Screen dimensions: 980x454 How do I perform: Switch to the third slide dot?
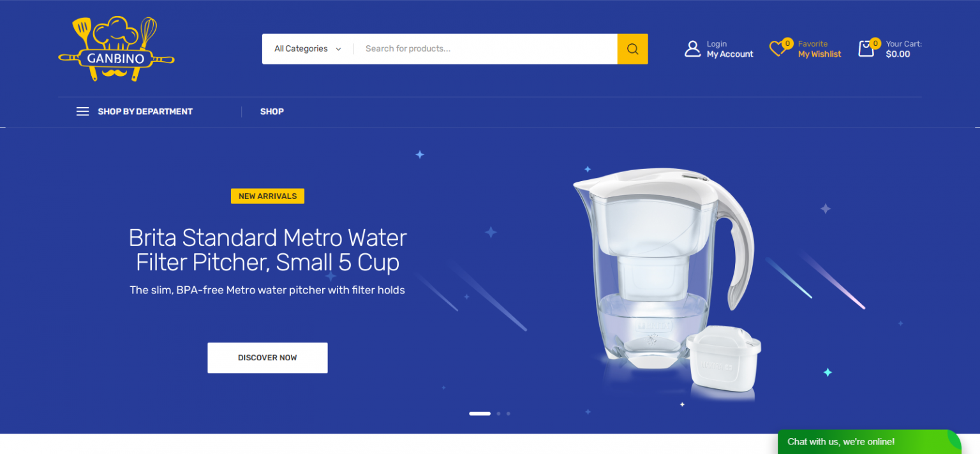click(x=509, y=414)
